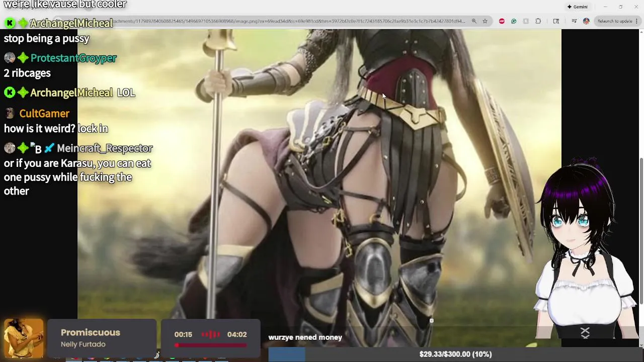Click the VTuber avatar overlay
Image resolution: width=644 pixels, height=362 pixels.
pos(586,249)
